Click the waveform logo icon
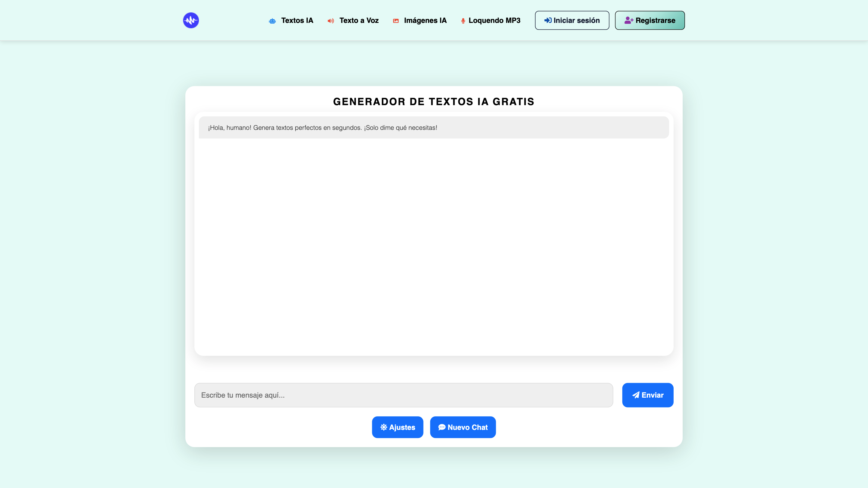The height and width of the screenshot is (488, 868). 191,20
